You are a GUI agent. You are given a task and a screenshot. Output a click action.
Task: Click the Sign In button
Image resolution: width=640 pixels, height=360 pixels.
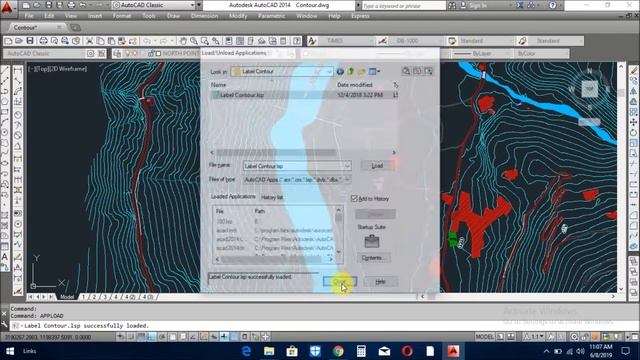[478, 5]
